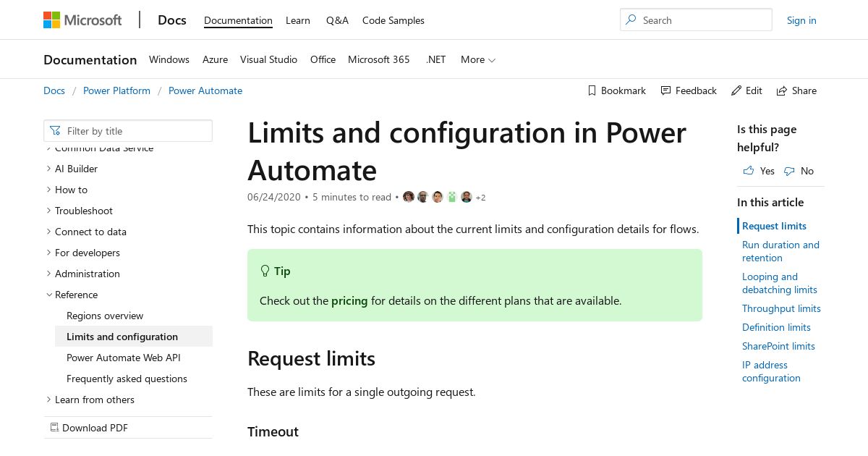Click the Docs breadcrumb link
This screenshot has height=456, width=868.
pyautogui.click(x=54, y=90)
